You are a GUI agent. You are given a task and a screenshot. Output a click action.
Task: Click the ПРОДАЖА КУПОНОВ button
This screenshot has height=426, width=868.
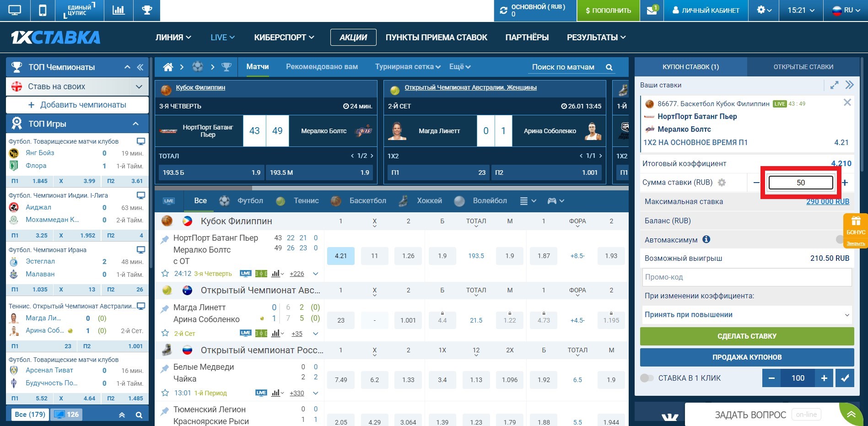[x=747, y=357]
